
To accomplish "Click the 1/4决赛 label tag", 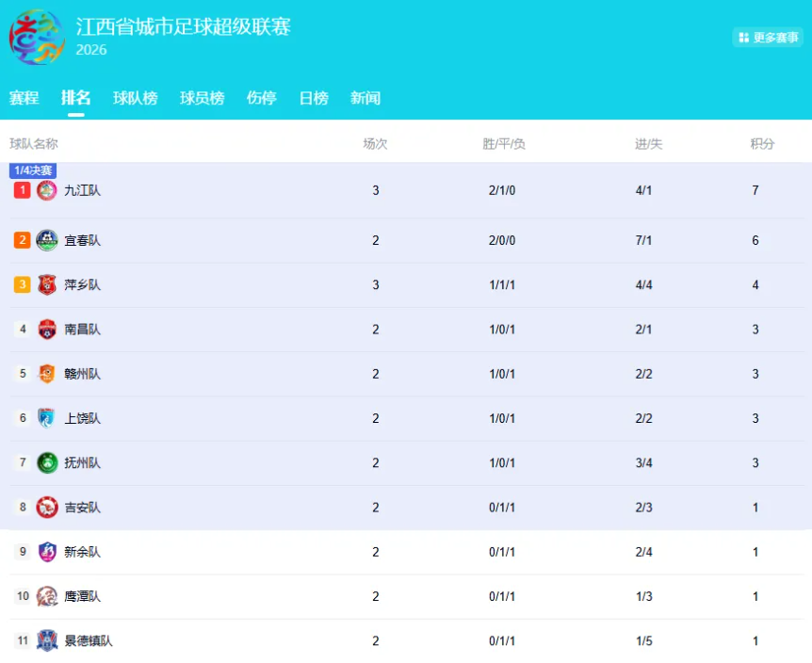I will click(33, 170).
